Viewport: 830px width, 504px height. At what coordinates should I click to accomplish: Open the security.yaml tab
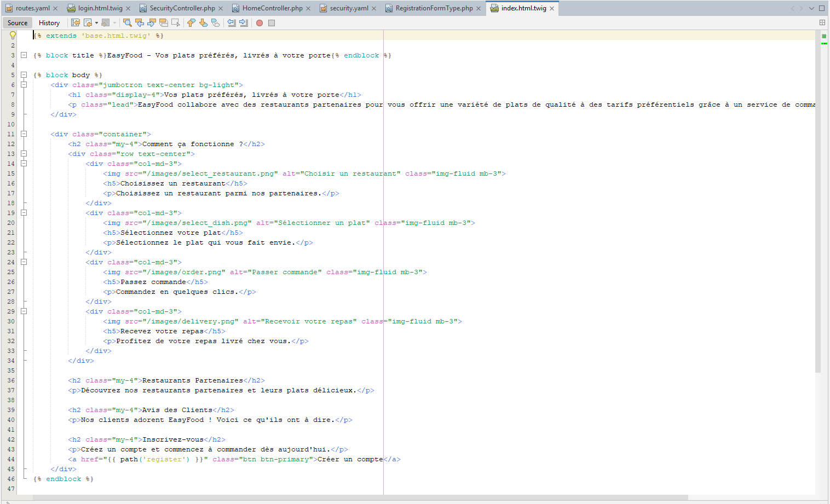click(349, 8)
